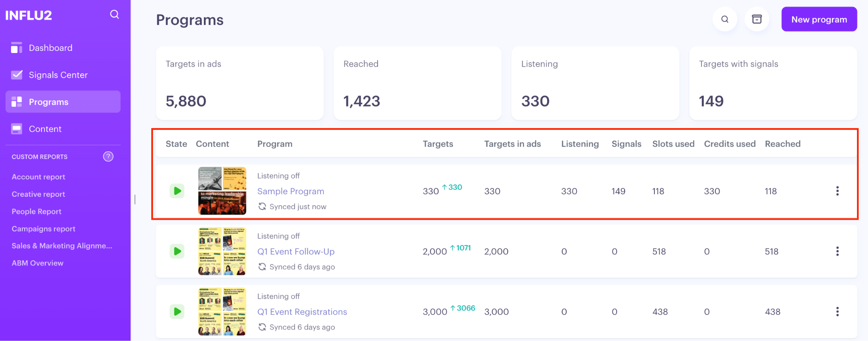Open Signals Center from the sidebar
This screenshot has width=868, height=341.
58,75
